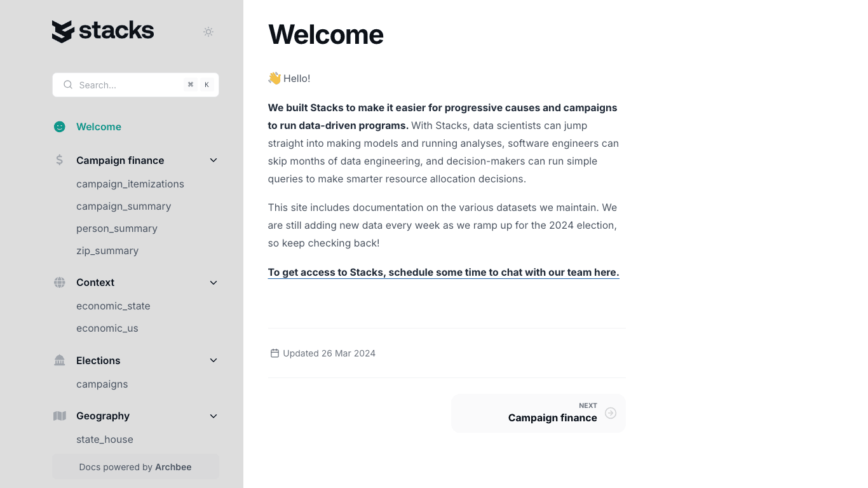The image size is (868, 488).
Task: Open the Archbee link at the sidebar bottom
Action: click(173, 466)
